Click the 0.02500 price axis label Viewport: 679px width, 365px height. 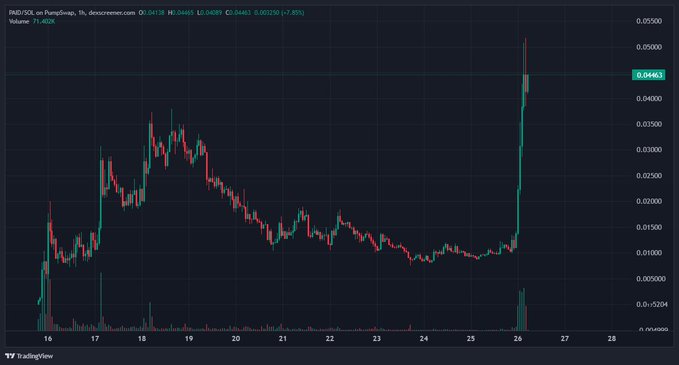point(649,175)
